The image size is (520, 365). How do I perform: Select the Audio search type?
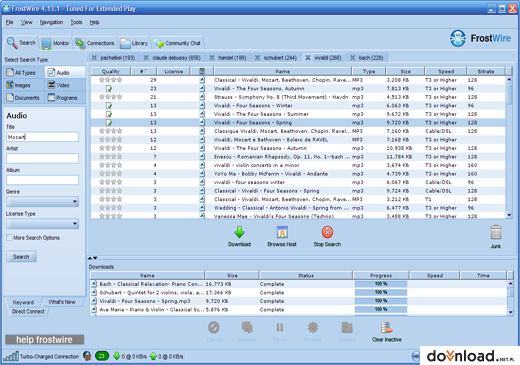point(65,72)
